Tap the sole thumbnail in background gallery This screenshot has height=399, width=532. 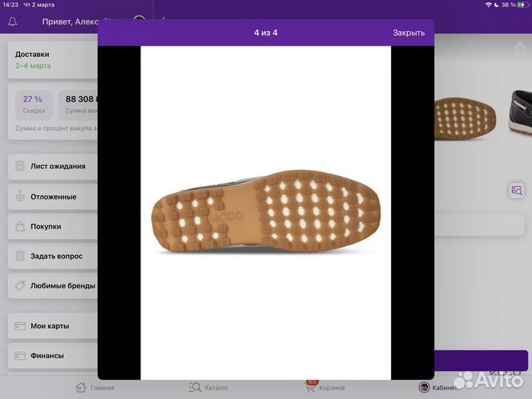pos(464,116)
